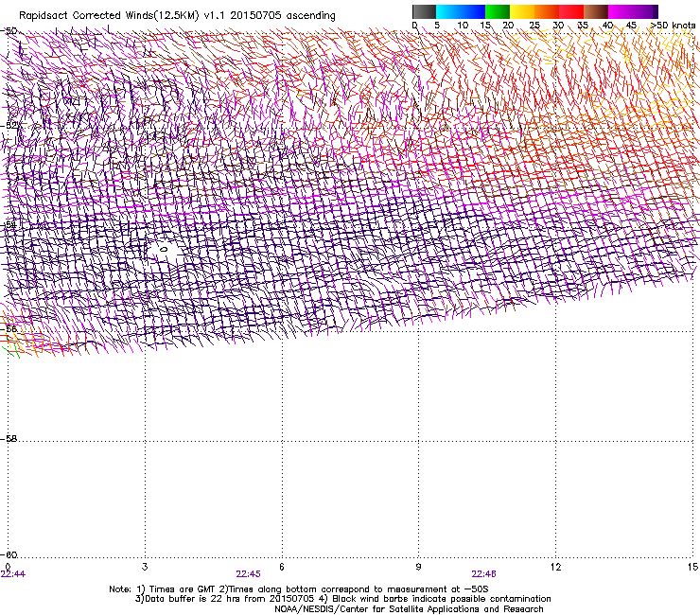Click the '15' longitude axis label
The image size is (700, 615).
(x=692, y=567)
